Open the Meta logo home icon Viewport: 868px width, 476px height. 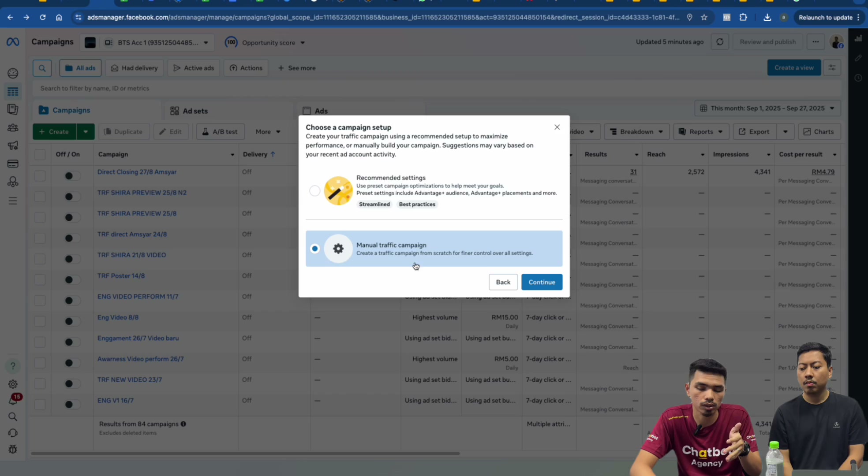[13, 42]
